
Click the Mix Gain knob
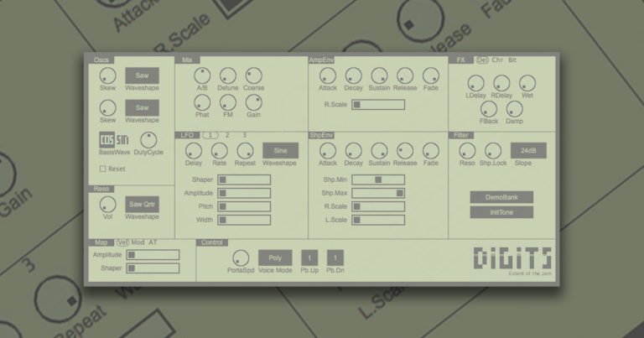point(253,102)
